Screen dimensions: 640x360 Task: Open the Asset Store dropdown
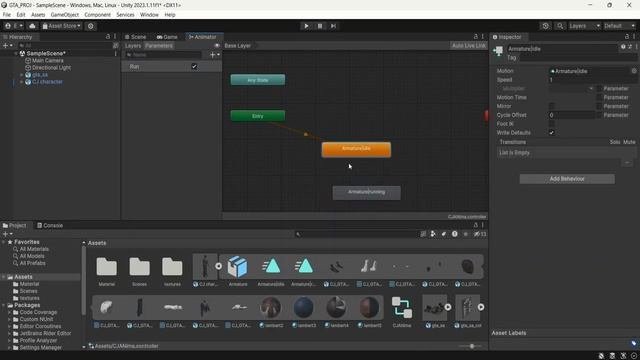62,26
